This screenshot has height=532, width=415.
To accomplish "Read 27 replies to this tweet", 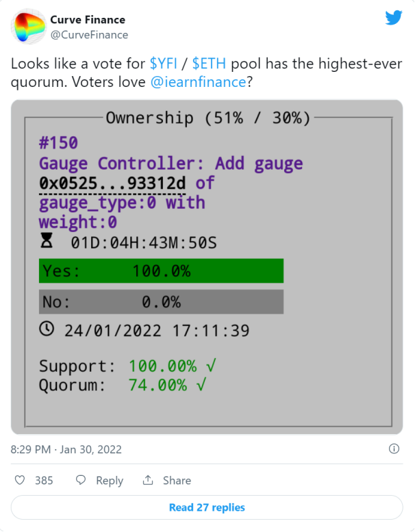I will pos(207,507).
